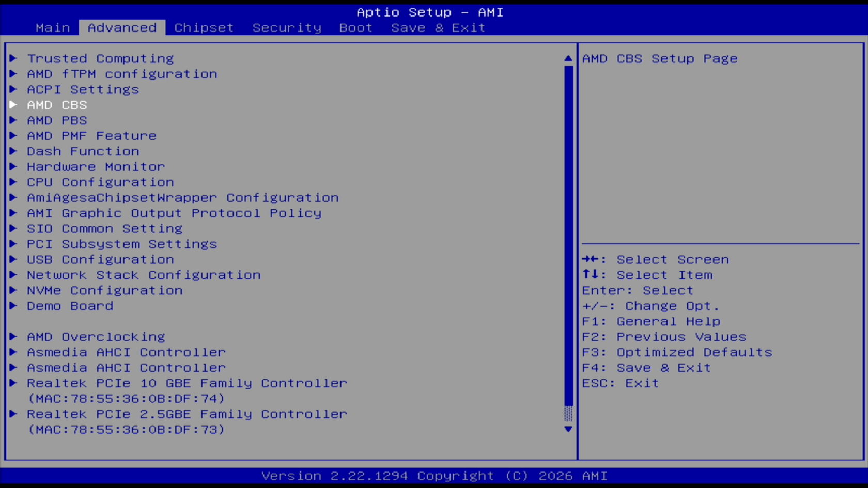Open AMD PMF Feature entry
The image size is (868, 488).
(91, 136)
